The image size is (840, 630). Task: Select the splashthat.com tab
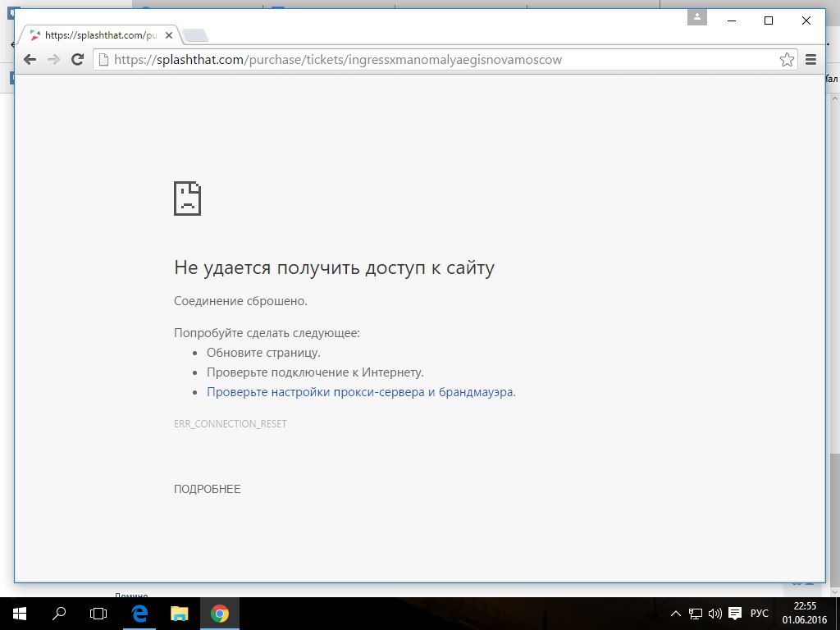[99, 35]
